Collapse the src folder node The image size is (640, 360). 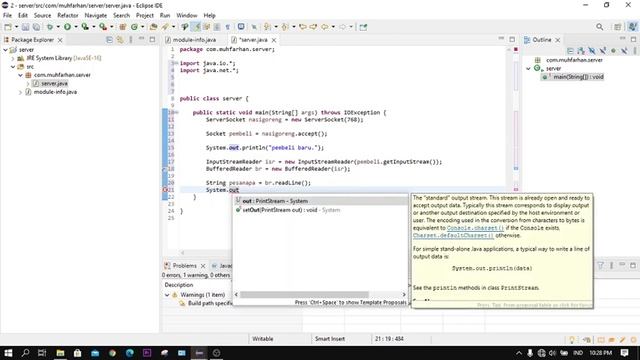13,67
